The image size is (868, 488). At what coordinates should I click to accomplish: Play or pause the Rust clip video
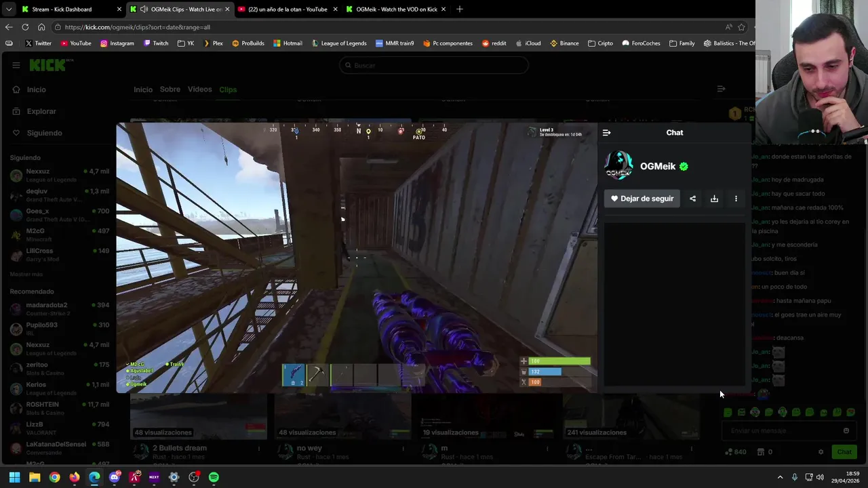pyautogui.click(x=357, y=258)
